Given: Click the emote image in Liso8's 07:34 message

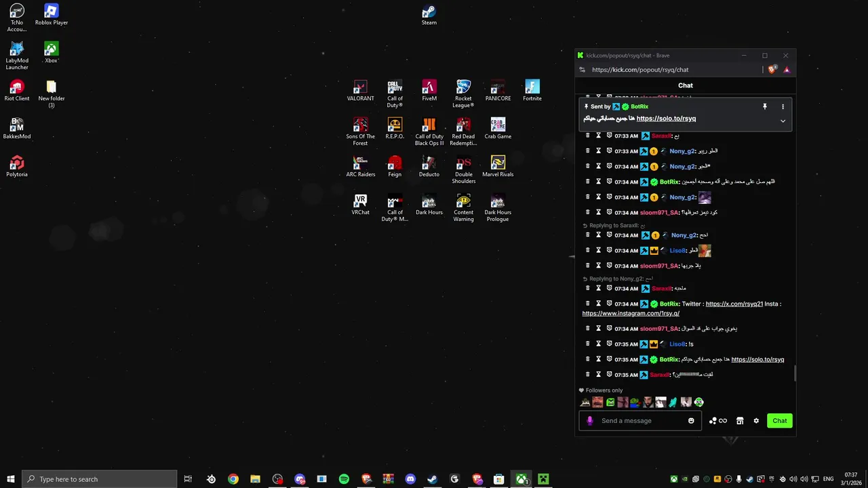Looking at the screenshot, I should pyautogui.click(x=705, y=250).
